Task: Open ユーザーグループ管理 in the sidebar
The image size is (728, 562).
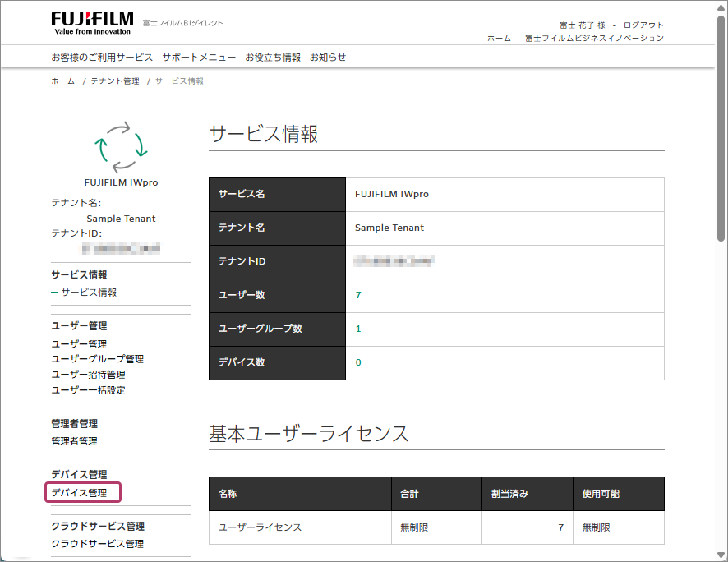Action: point(97,359)
